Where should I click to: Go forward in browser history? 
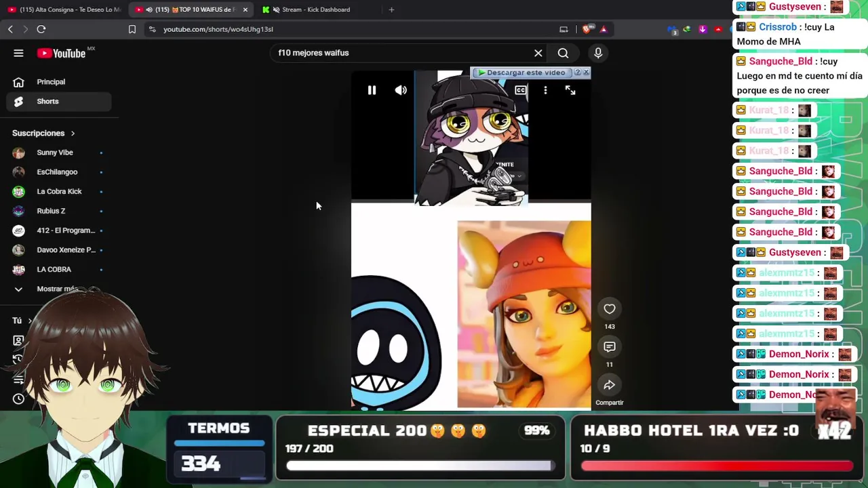coord(26,29)
